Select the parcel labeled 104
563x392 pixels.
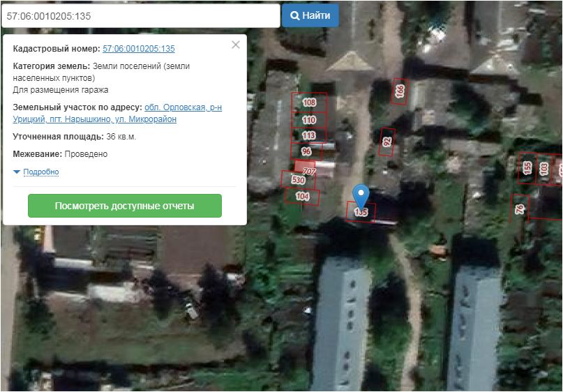click(x=302, y=197)
